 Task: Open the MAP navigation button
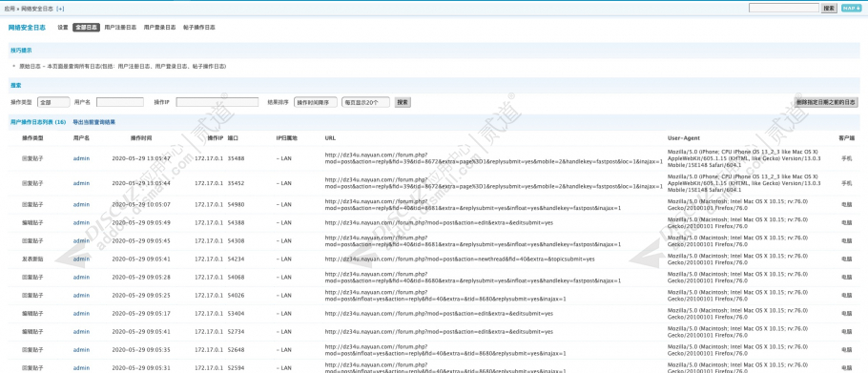coord(851,9)
